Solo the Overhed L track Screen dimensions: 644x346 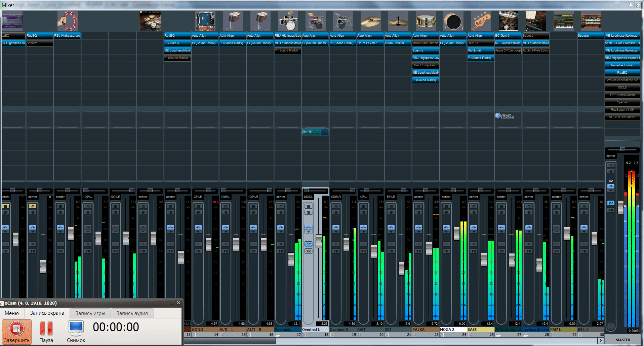[308, 212]
